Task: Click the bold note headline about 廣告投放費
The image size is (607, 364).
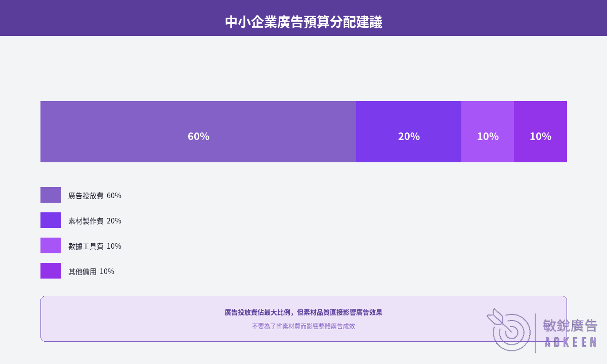Action: click(303, 312)
